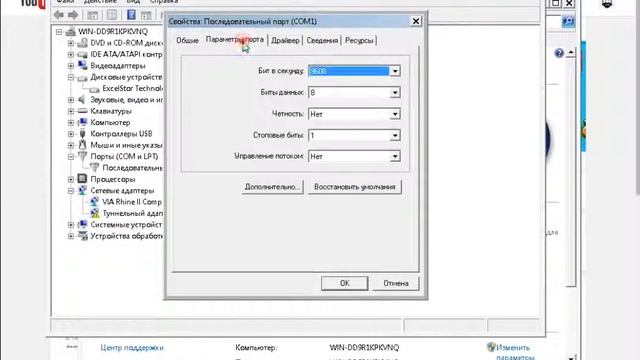Click the round help icon in background window
640x360 pixels.
559,53
